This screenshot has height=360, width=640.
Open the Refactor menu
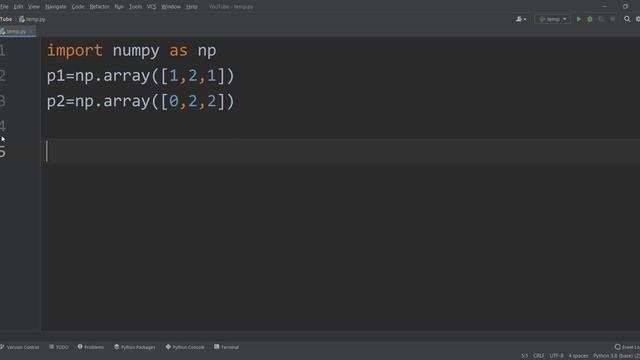point(100,7)
